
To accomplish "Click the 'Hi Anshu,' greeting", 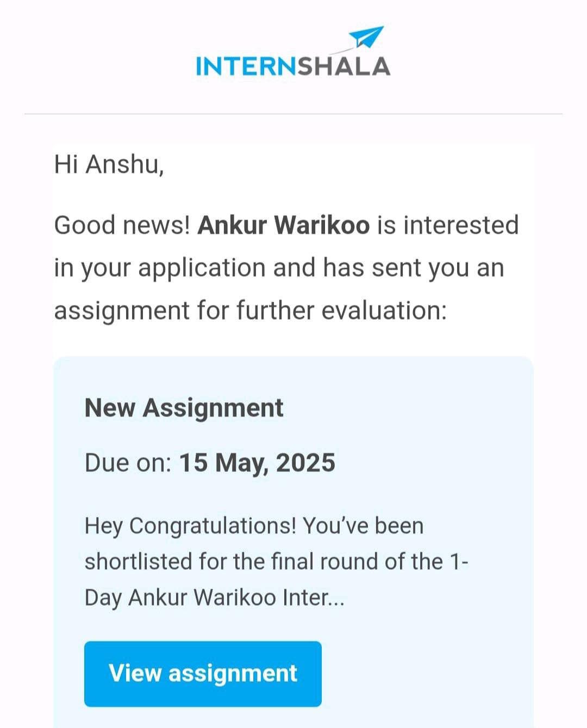I will tap(109, 164).
